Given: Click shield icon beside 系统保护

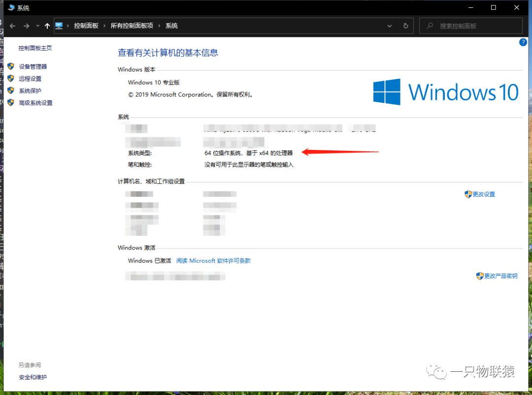Looking at the screenshot, I should [11, 90].
